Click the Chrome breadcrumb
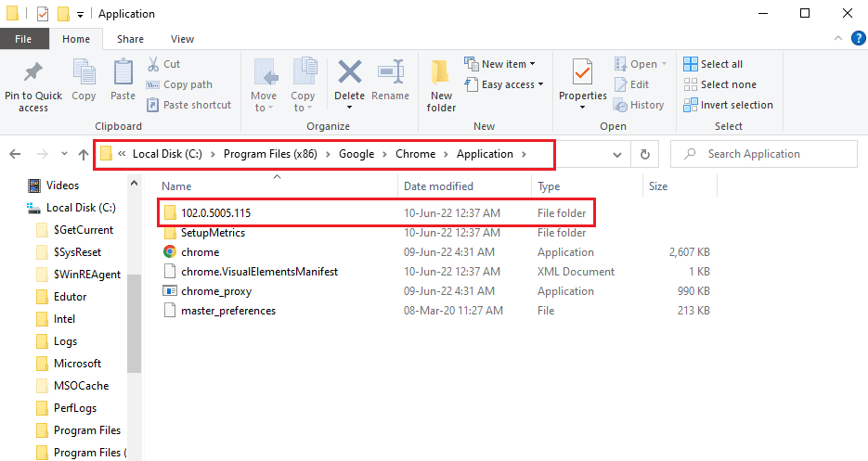This screenshot has height=461, width=868. 415,154
